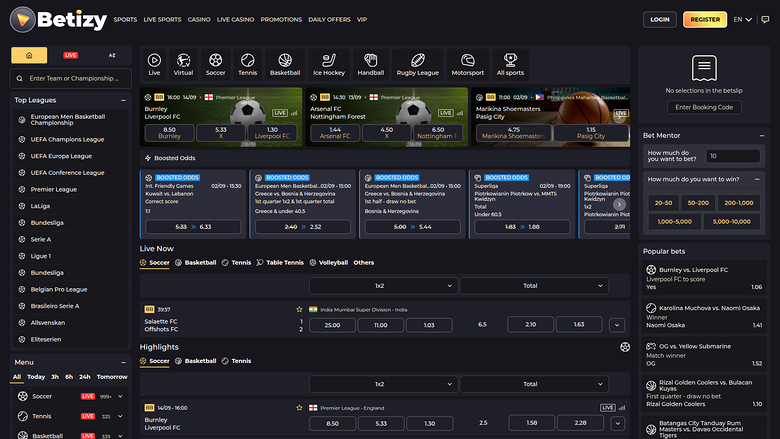Image resolution: width=780 pixels, height=439 pixels.
Task: Switch Live Now to Volleyball tab
Action: click(328, 263)
